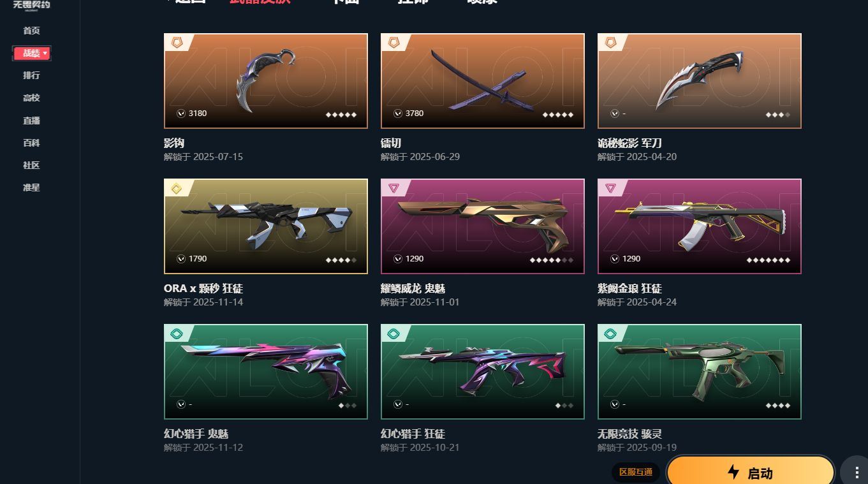Image resolution: width=868 pixels, height=484 pixels.
Task: Navigate to 社区 community page
Action: (x=31, y=165)
